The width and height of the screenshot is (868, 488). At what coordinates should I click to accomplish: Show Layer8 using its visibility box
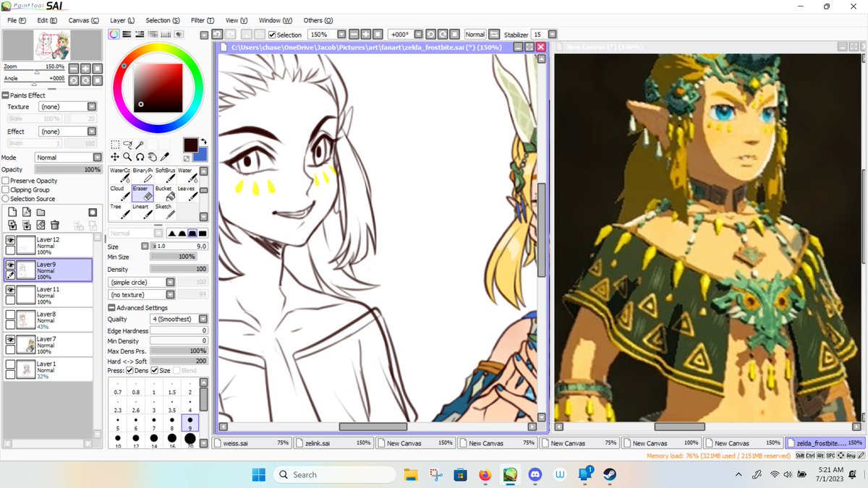click(x=10, y=314)
